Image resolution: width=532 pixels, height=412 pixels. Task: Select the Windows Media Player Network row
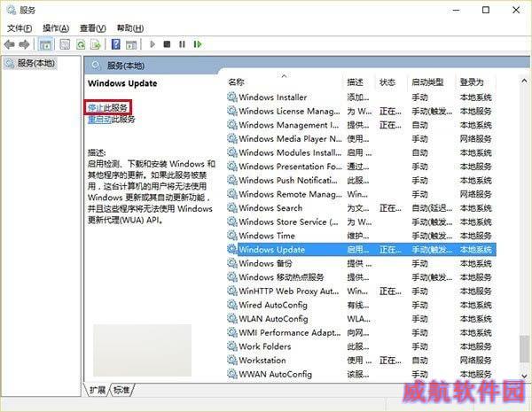(x=362, y=139)
